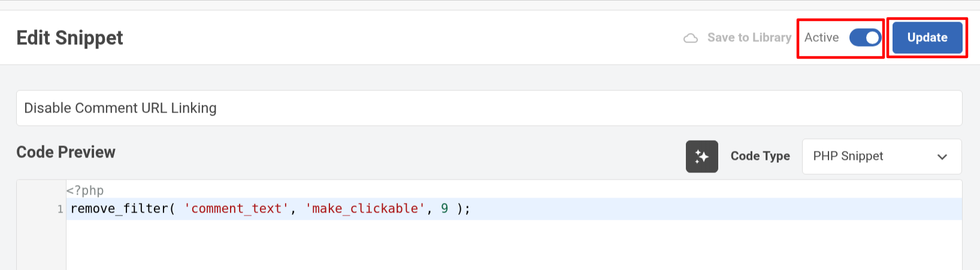Click the Code Preview heading
The width and height of the screenshot is (980, 270).
(66, 152)
